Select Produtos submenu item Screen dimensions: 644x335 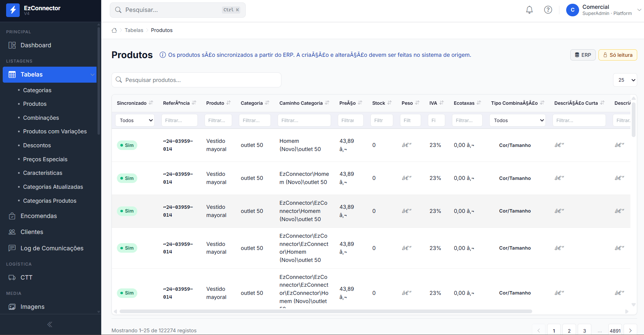click(35, 104)
